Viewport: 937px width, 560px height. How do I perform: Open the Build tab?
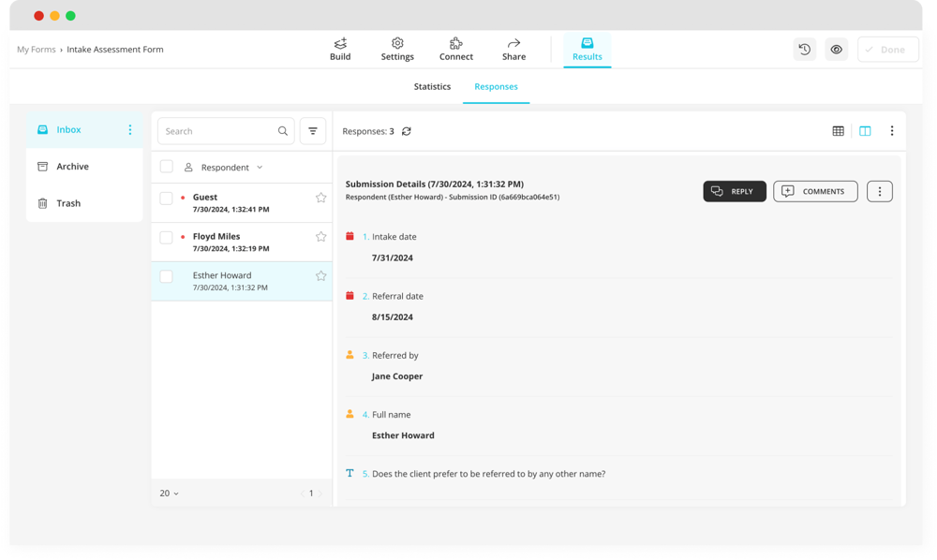[x=340, y=49]
